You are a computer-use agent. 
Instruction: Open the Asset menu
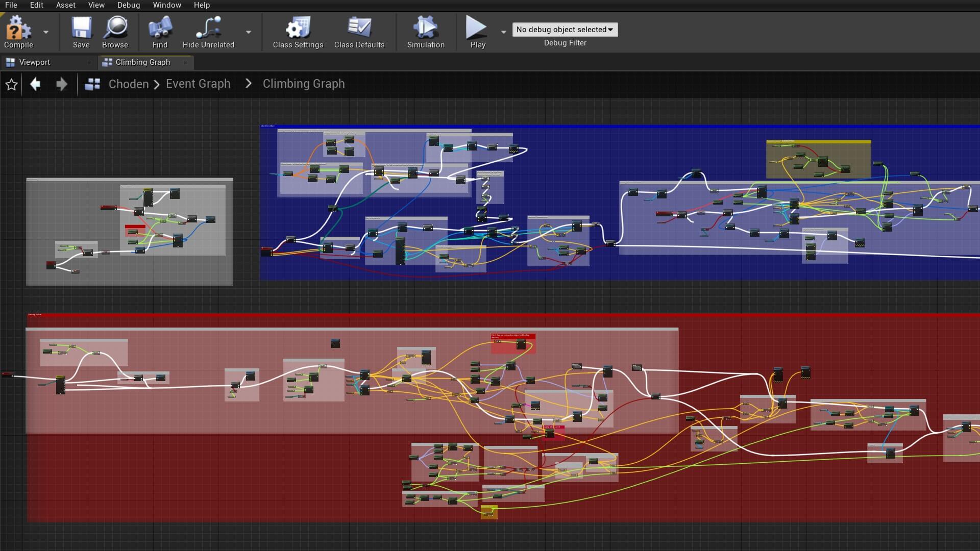click(65, 5)
